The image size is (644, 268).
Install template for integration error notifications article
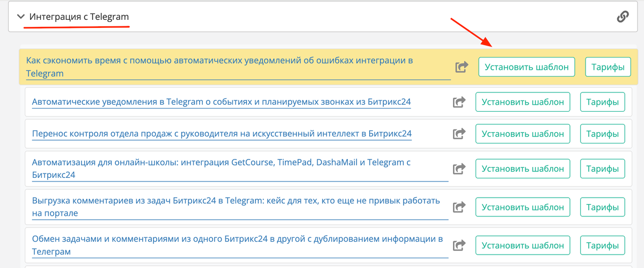[526, 67]
